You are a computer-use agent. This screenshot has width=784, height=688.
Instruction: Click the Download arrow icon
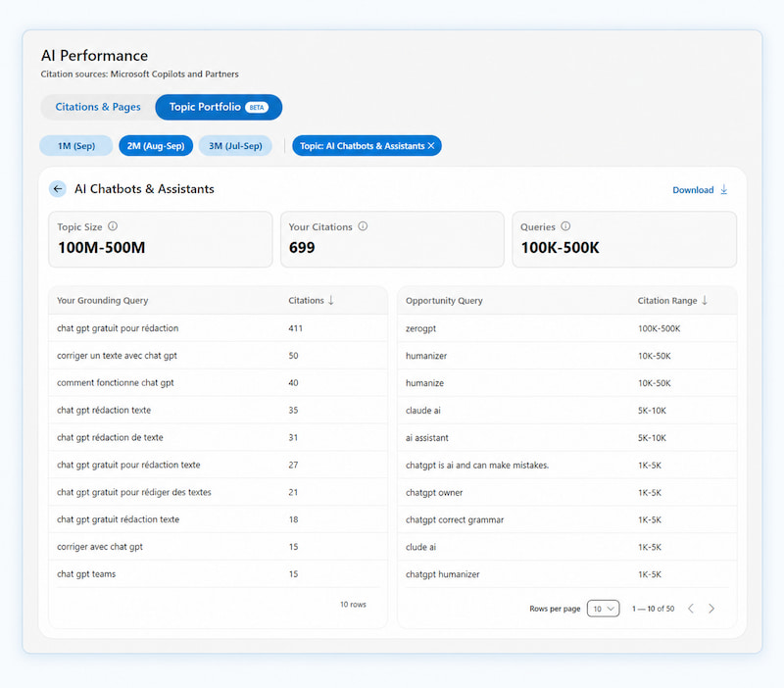pos(724,190)
